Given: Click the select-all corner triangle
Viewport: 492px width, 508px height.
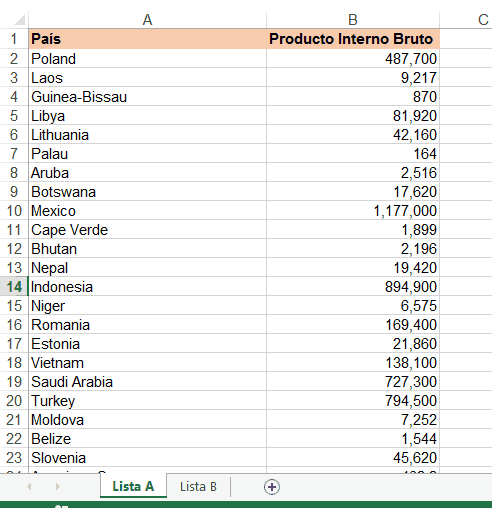Looking at the screenshot, I should [20, 20].
